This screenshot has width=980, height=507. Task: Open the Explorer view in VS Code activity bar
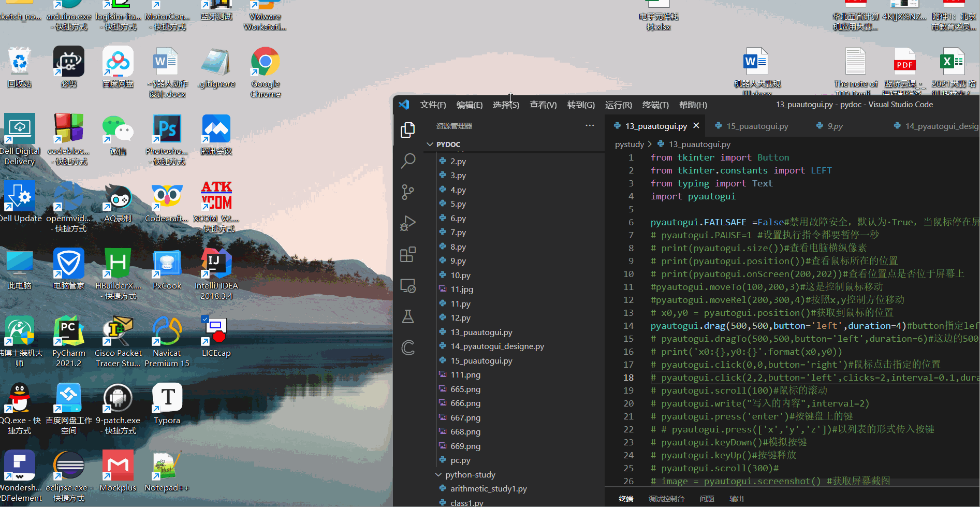[408, 130]
